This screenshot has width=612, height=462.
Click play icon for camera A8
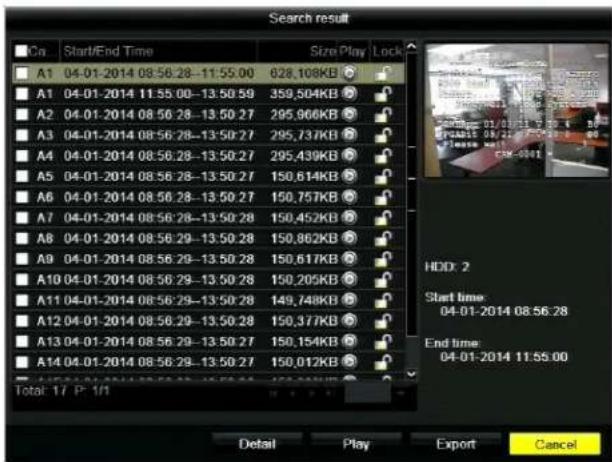[349, 238]
